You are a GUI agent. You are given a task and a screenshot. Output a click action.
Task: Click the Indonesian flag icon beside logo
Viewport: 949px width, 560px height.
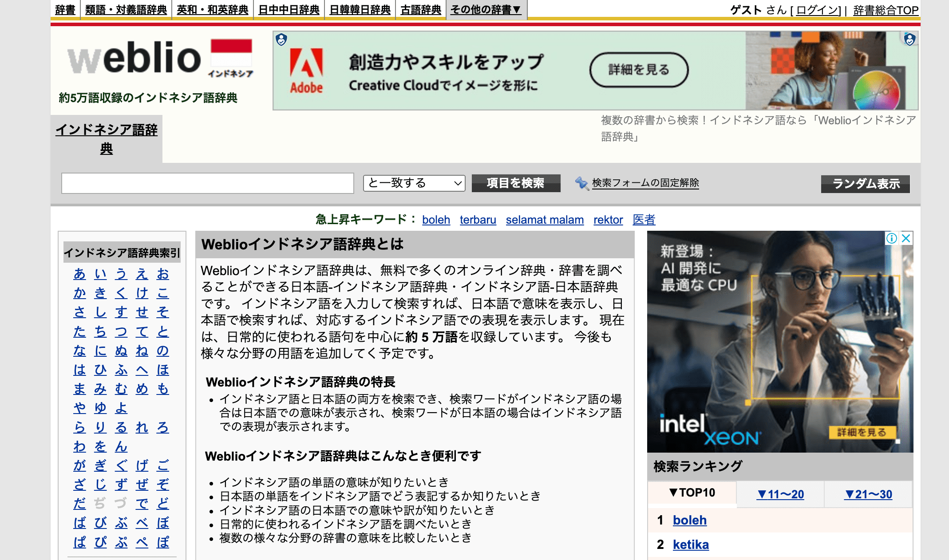231,53
